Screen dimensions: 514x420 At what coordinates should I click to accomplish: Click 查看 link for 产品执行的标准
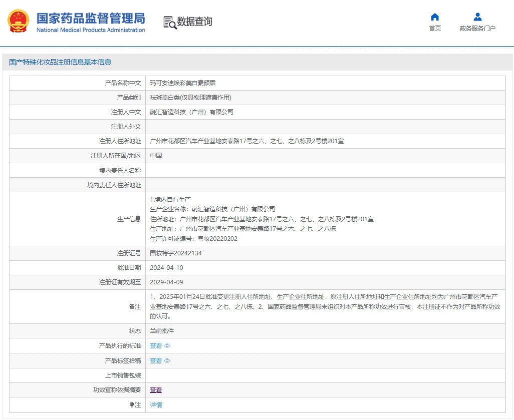point(156,346)
